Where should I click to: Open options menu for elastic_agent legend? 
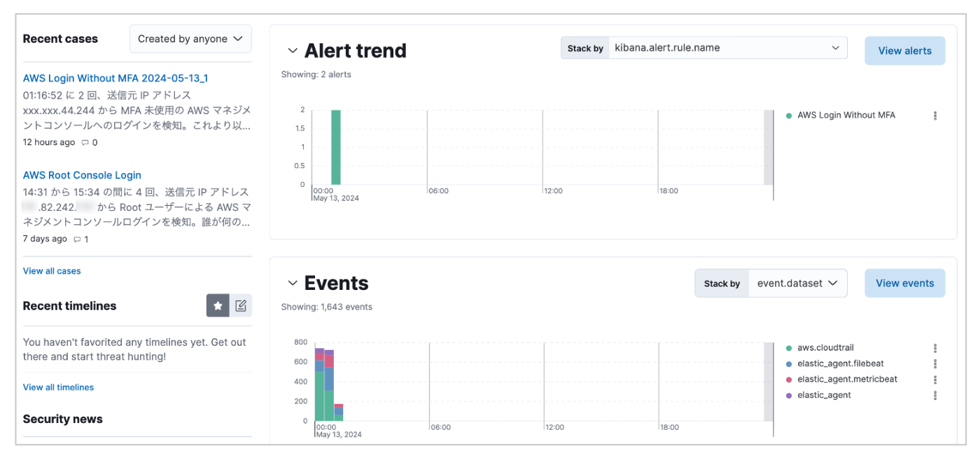(x=935, y=396)
